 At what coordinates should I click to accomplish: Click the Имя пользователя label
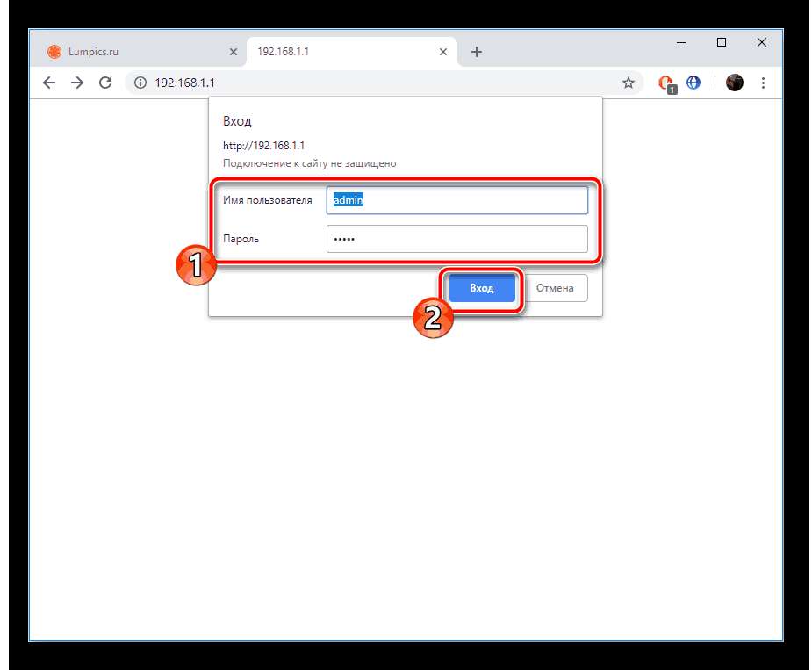pyautogui.click(x=267, y=200)
